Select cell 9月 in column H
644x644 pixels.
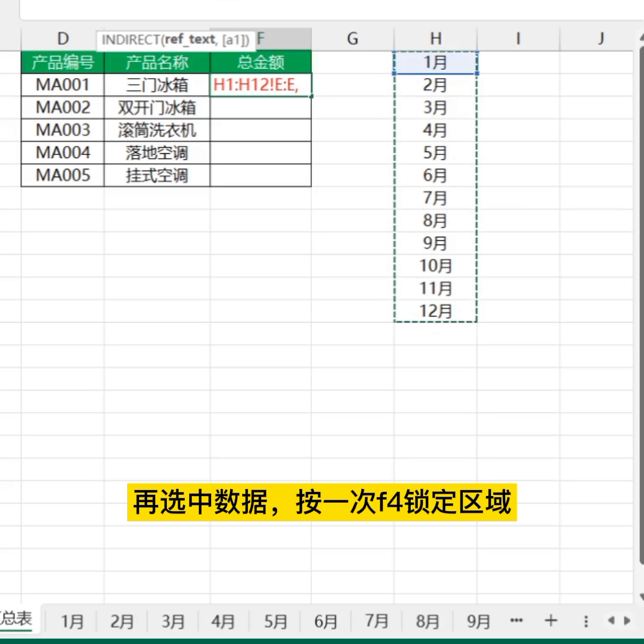pyautogui.click(x=435, y=243)
